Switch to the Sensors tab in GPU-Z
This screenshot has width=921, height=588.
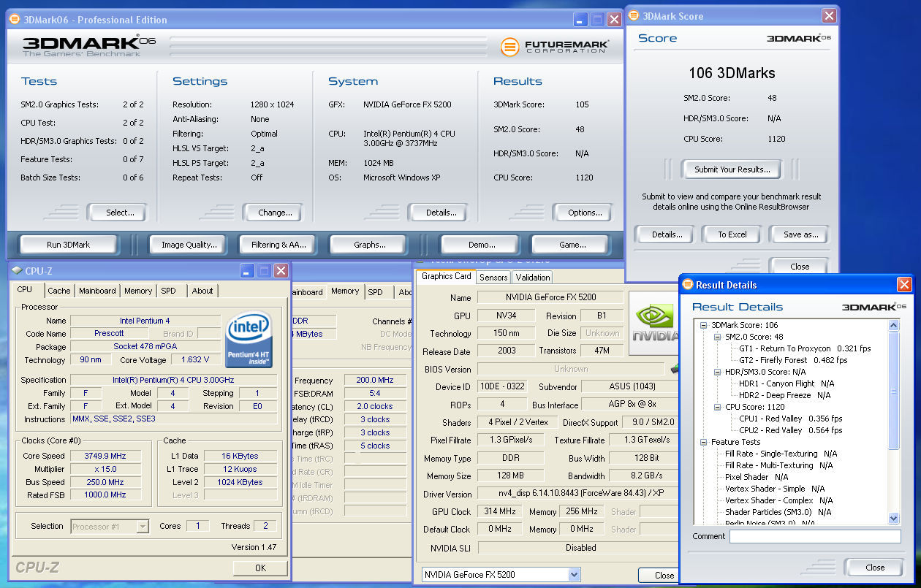tap(493, 278)
